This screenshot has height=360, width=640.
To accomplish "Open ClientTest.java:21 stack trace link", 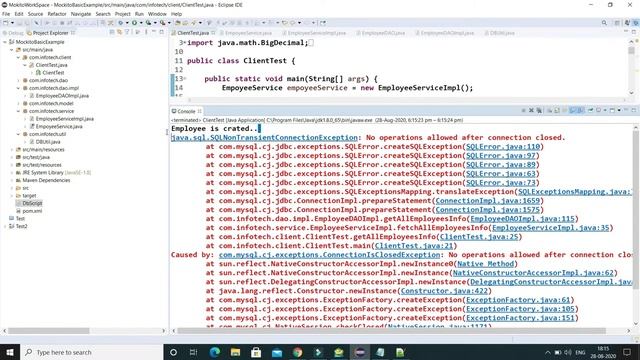I will point(414,246).
